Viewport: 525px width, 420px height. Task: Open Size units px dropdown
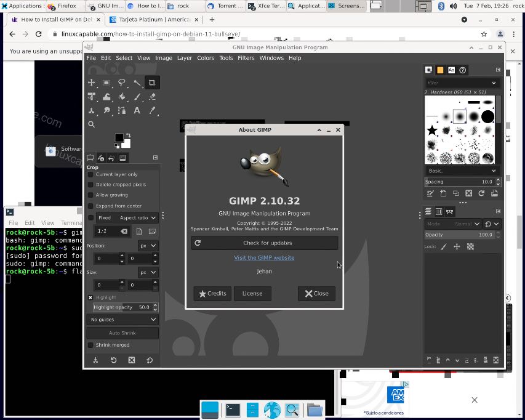click(x=148, y=273)
